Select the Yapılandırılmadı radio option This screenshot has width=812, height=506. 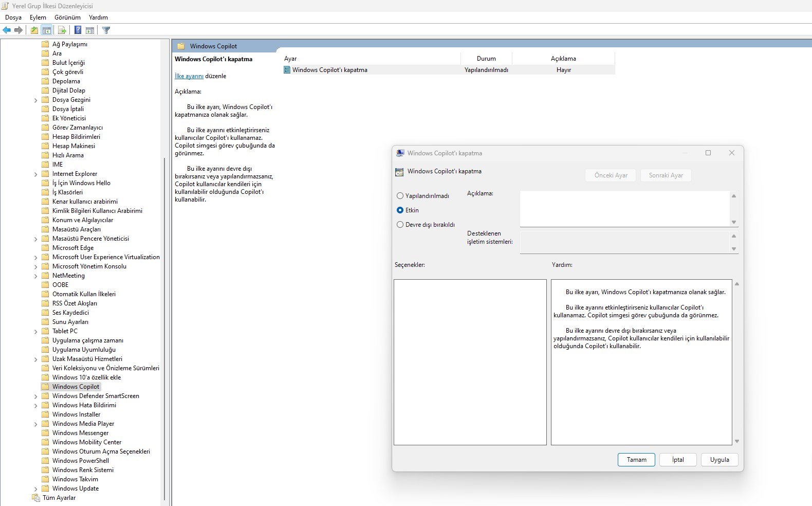click(x=400, y=196)
